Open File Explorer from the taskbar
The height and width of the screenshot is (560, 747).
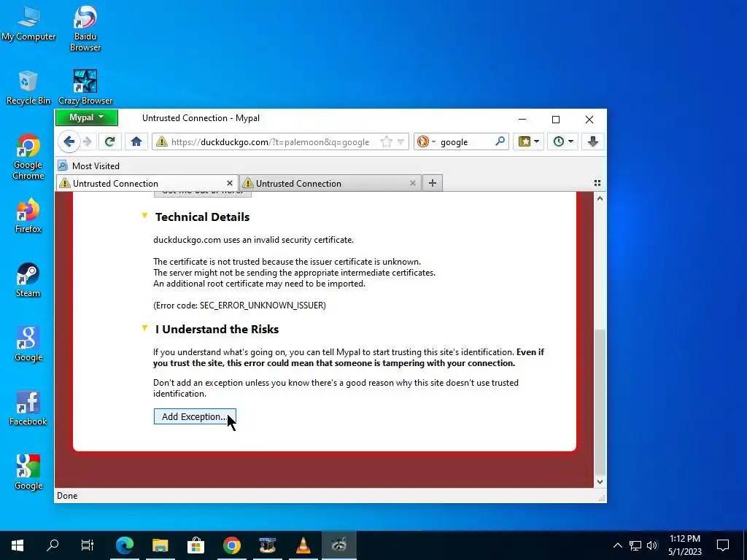(x=160, y=545)
